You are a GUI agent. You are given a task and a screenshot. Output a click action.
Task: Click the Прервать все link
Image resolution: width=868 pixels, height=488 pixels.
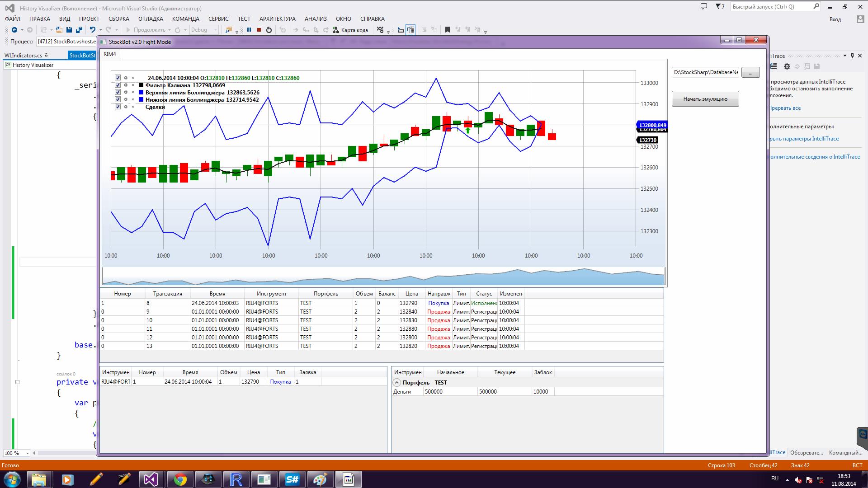point(785,108)
